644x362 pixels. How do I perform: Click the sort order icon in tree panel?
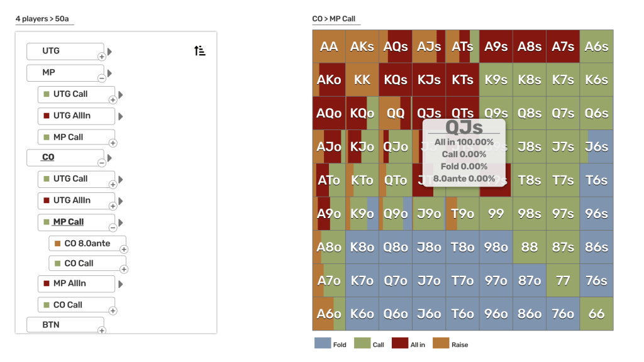pos(200,51)
